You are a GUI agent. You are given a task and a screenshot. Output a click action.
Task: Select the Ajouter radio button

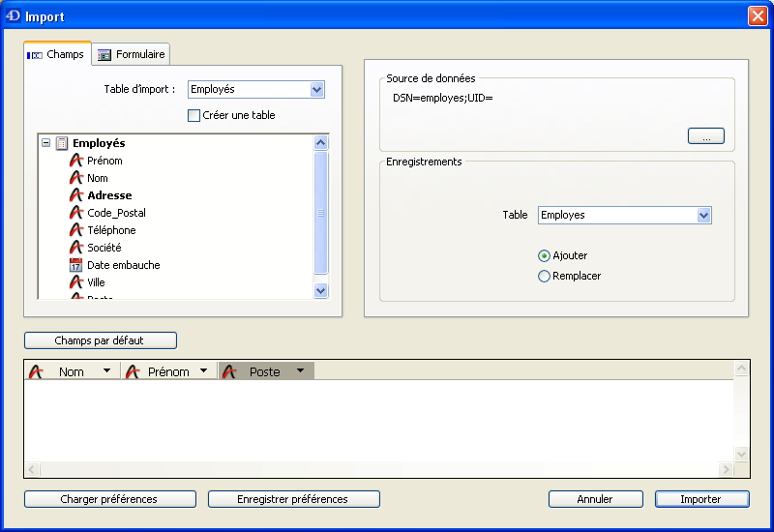tap(545, 255)
